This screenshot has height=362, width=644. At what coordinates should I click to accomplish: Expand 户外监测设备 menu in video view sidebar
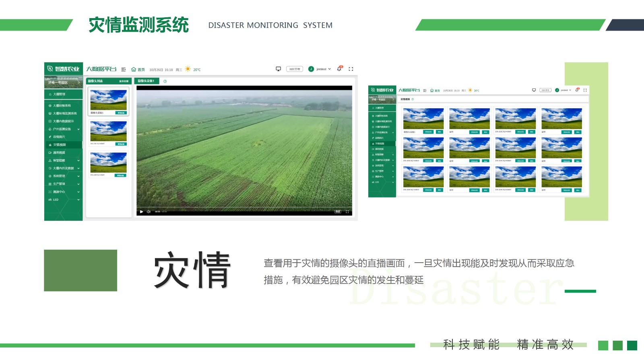click(x=78, y=129)
